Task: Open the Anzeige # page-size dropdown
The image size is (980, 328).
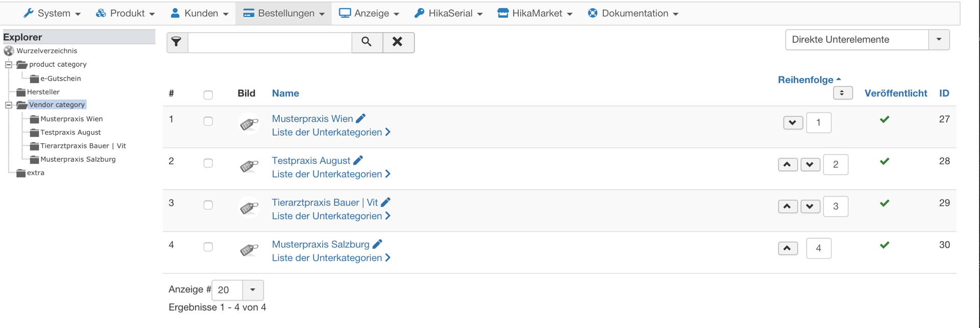Action: point(252,290)
